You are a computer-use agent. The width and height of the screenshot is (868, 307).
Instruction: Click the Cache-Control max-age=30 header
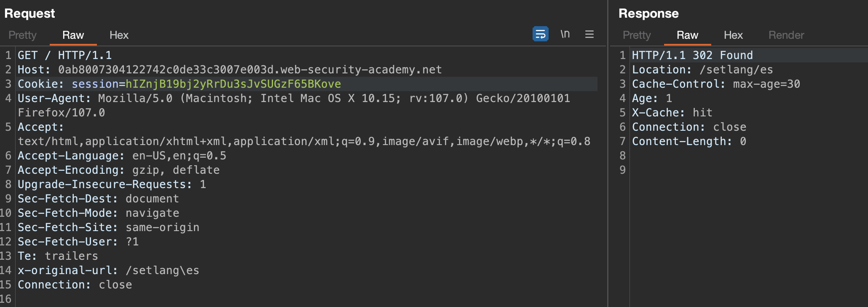click(716, 84)
